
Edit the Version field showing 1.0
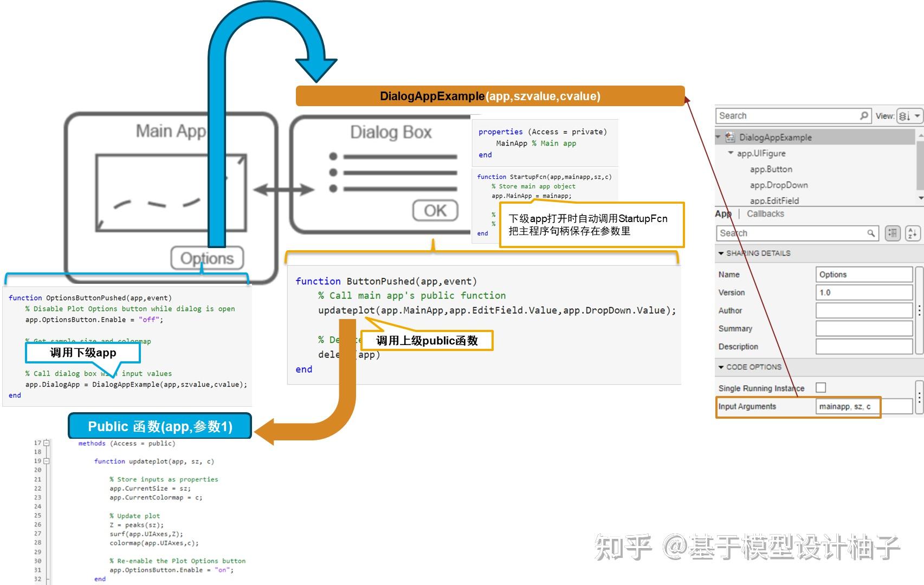click(864, 292)
